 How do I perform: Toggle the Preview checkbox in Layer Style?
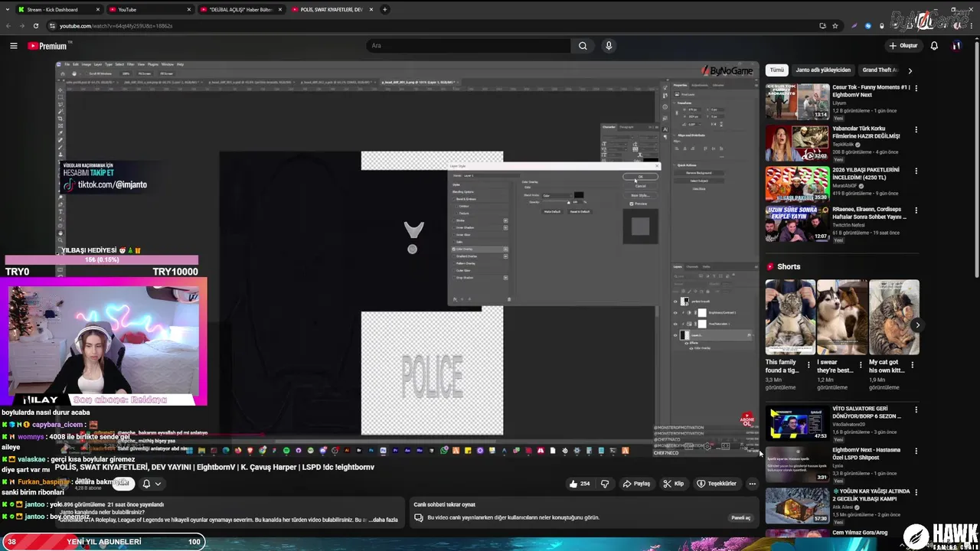click(632, 204)
